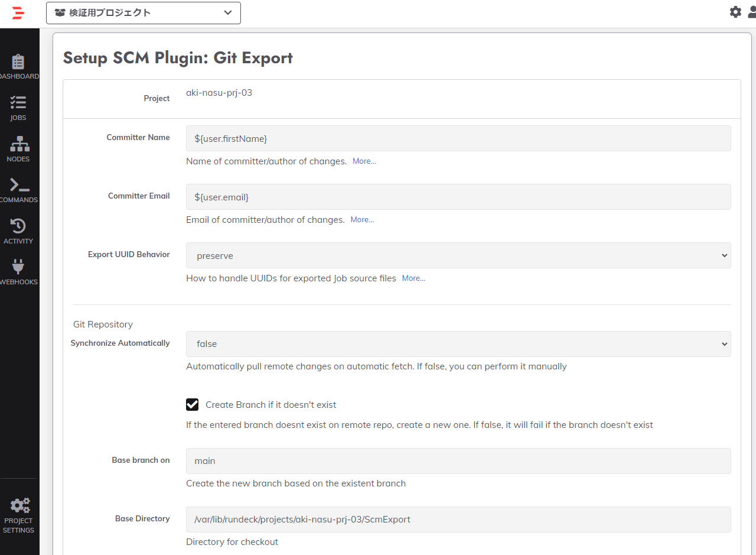Click More link under Committer Email
Image resolution: width=756 pixels, height=555 pixels.
pyautogui.click(x=362, y=220)
